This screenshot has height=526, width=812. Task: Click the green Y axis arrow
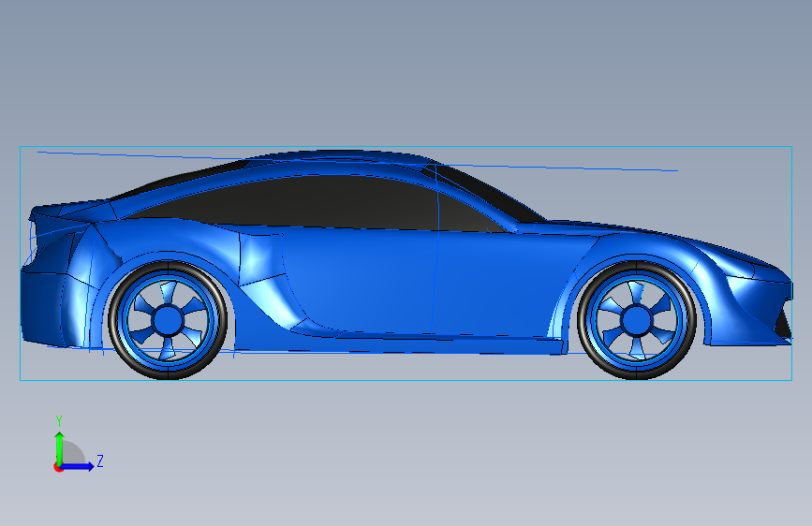tap(60, 448)
